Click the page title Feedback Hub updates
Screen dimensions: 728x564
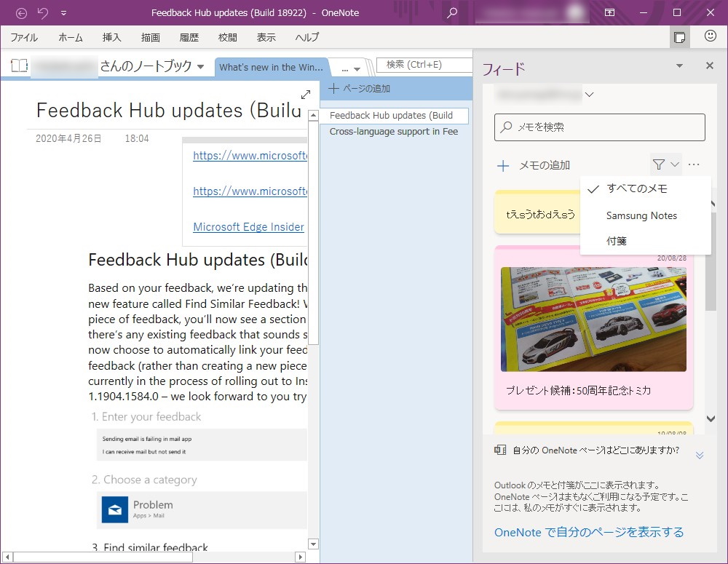pos(169,111)
